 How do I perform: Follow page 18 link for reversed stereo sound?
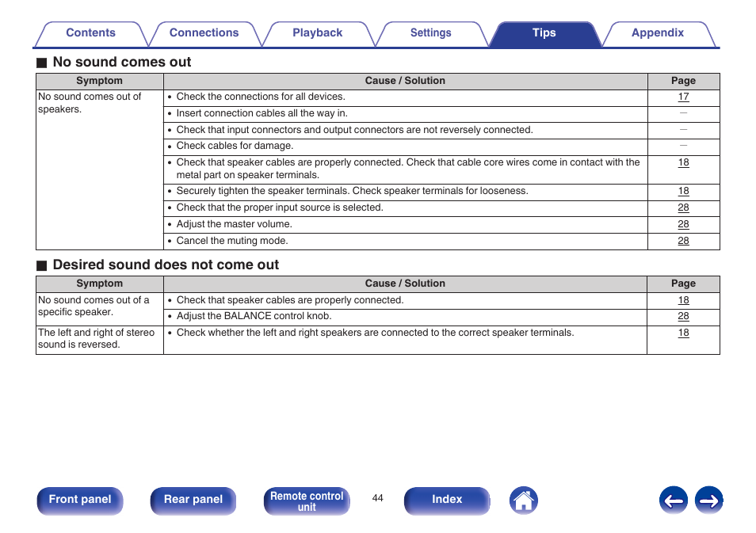coord(683,333)
